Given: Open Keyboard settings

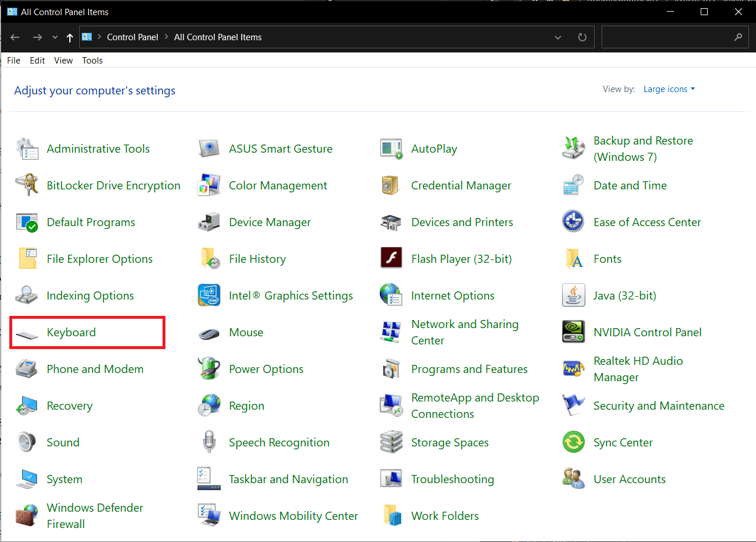Looking at the screenshot, I should [71, 332].
